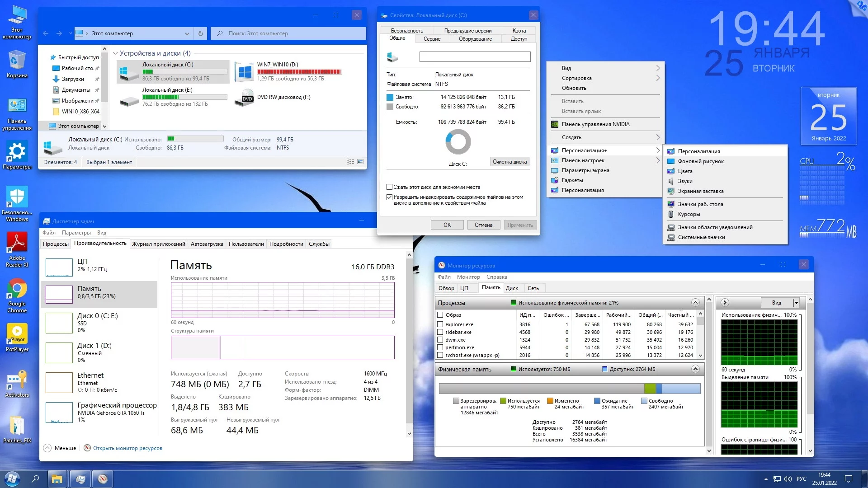This screenshot has width=868, height=488.
Task: Check the explorer.exe process checkbox
Action: (440, 324)
